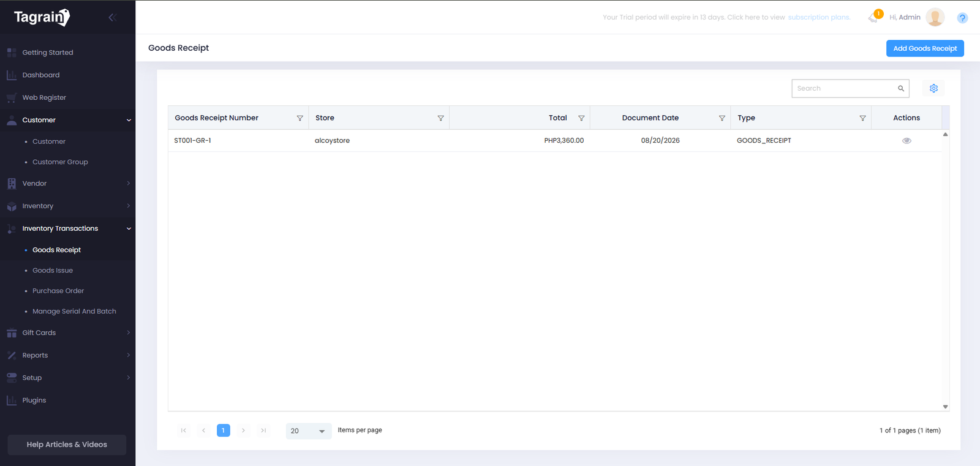Open Manage Serial And Batch
The width and height of the screenshot is (980, 466).
74,312
